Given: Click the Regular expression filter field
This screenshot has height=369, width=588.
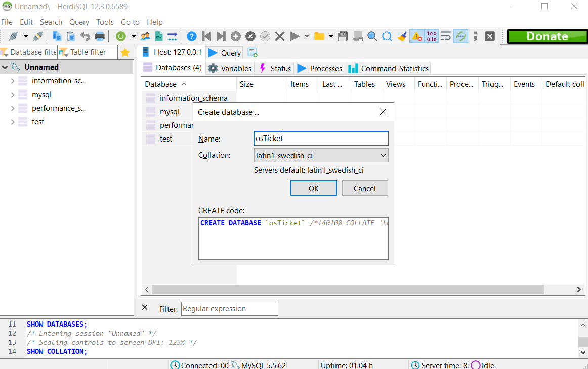Looking at the screenshot, I should pos(230,309).
